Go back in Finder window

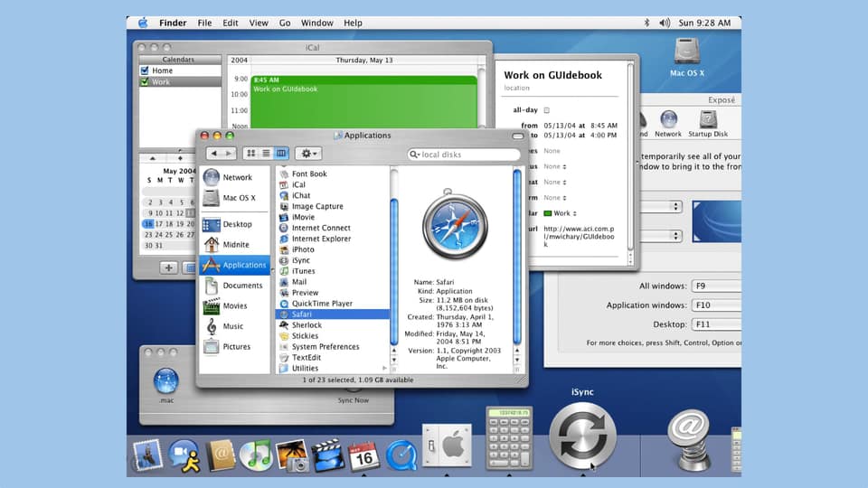(214, 154)
